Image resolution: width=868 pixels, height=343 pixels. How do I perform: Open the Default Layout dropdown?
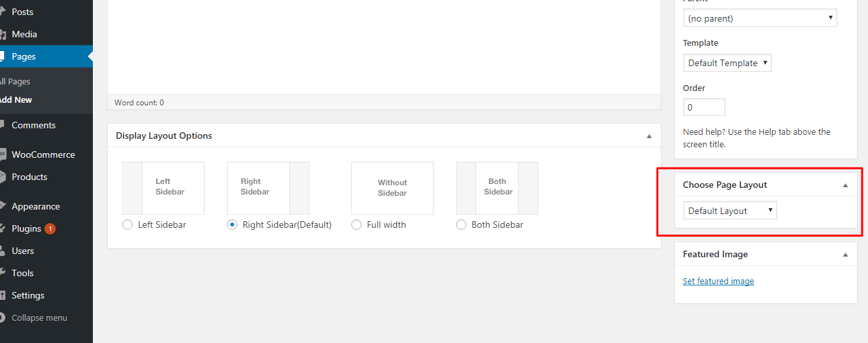729,211
